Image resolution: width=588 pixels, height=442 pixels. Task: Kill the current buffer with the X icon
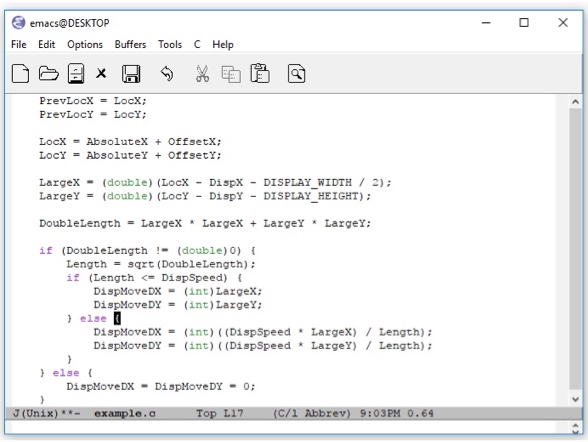(101, 73)
